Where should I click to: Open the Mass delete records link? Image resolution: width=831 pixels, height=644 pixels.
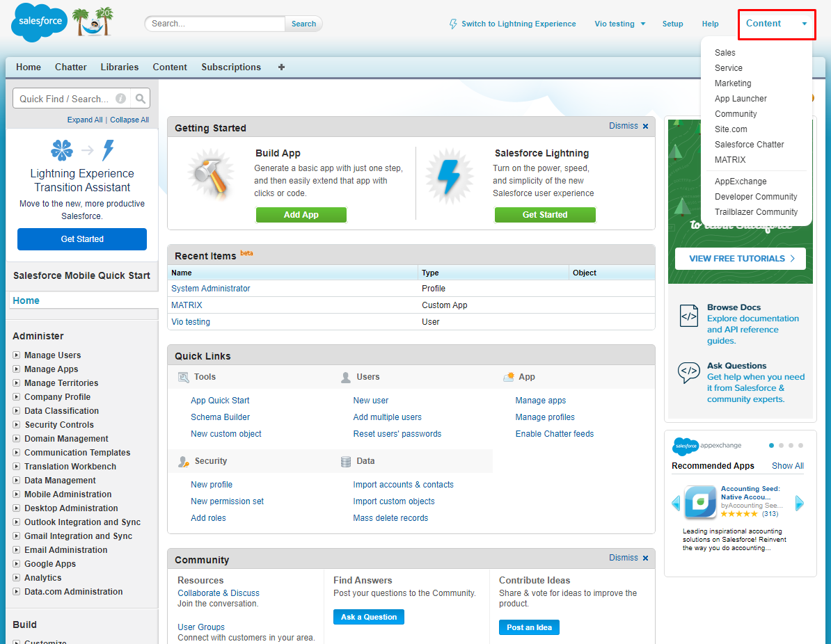390,518
